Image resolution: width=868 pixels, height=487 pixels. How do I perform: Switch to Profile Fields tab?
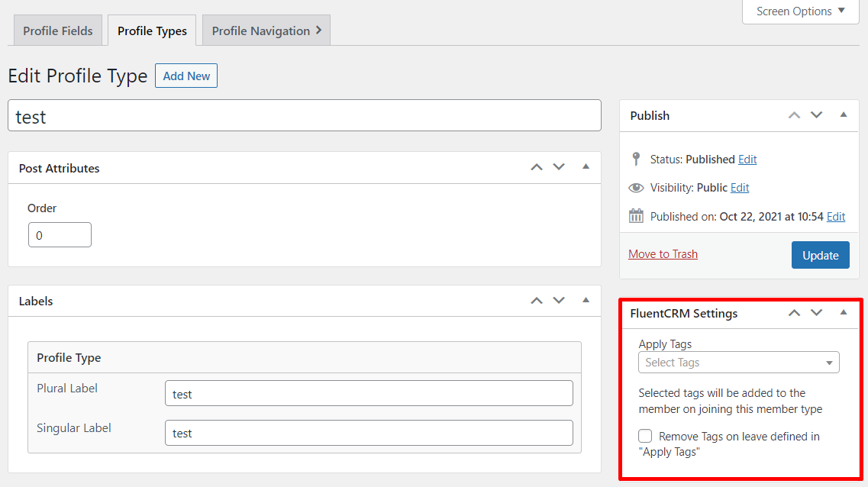(58, 31)
